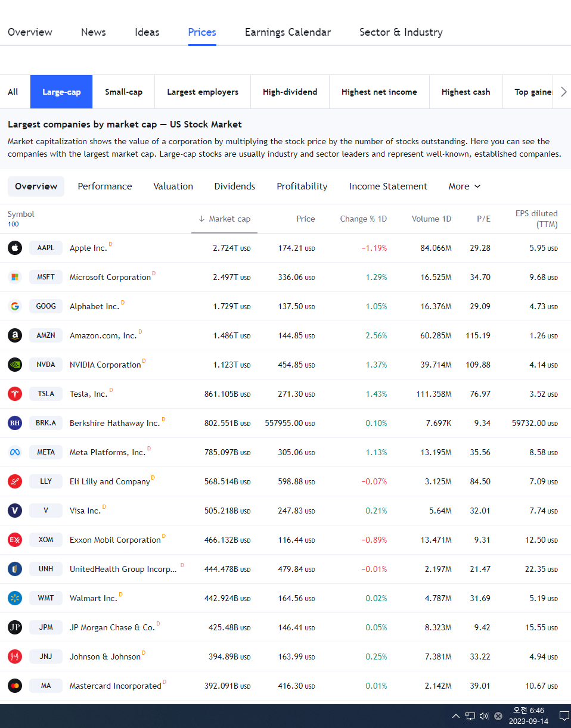
Task: Select the Large-cap filter chip
Action: click(x=61, y=92)
